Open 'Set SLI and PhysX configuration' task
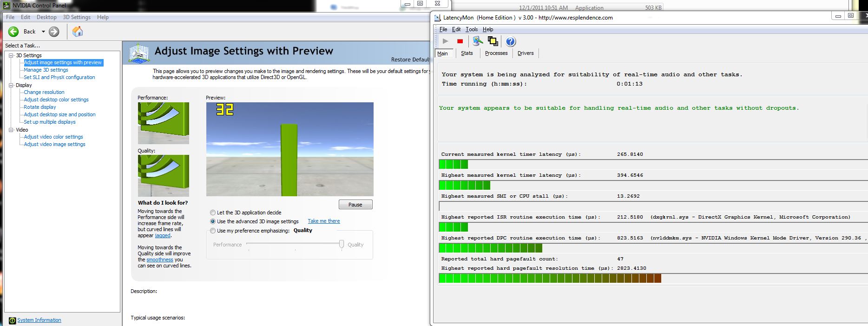The height and width of the screenshot is (326, 868). coord(59,77)
